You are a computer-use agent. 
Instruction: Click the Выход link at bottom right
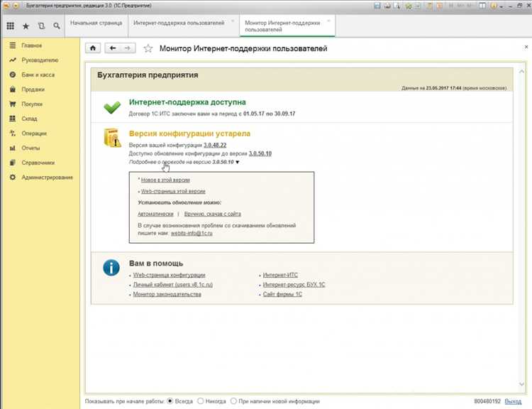pos(513,401)
